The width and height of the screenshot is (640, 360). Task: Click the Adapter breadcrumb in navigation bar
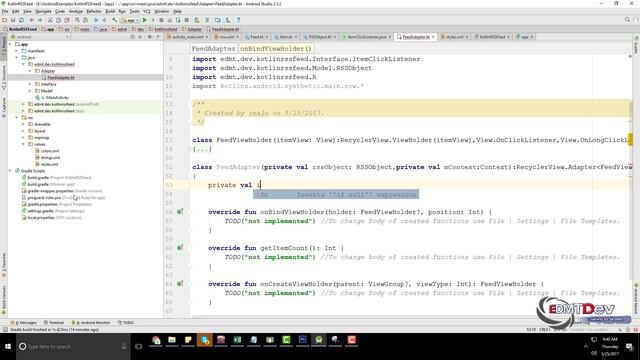(x=192, y=29)
